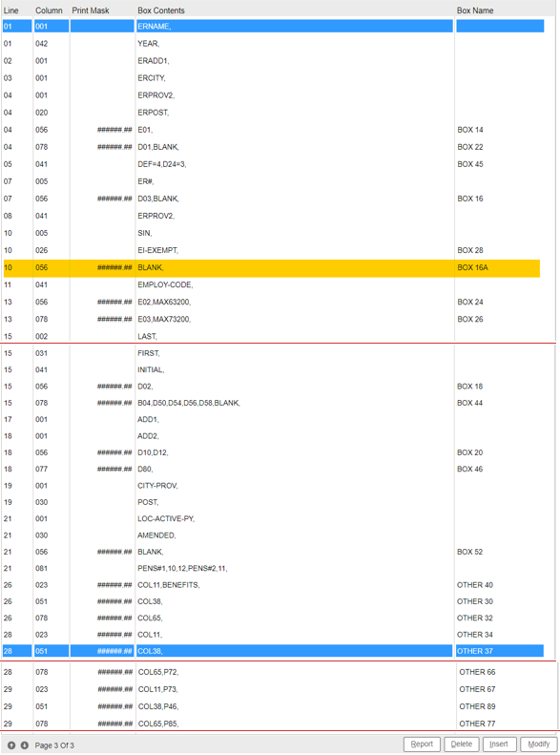Go to previous page with up arrow icon
The image size is (560, 755).
coord(11,745)
